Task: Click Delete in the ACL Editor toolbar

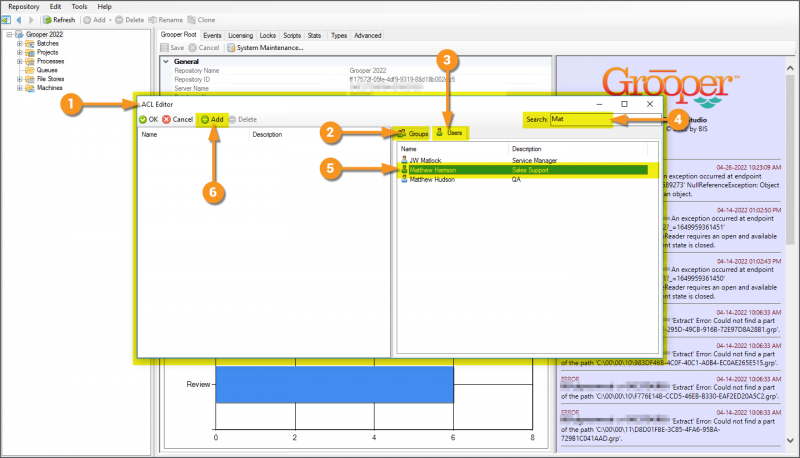Action: coord(243,119)
